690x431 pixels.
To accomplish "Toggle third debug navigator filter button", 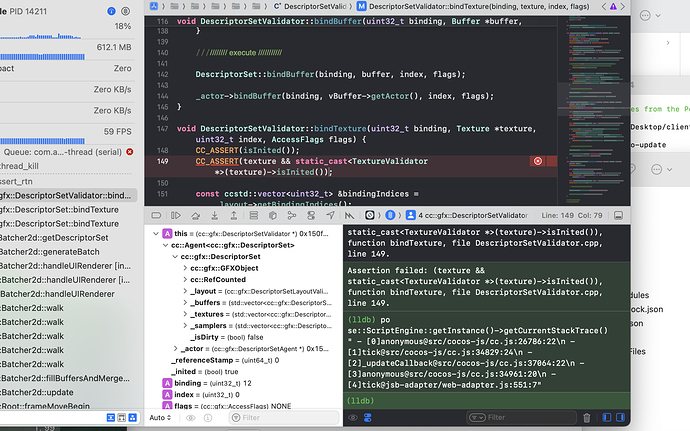I will 132,417.
